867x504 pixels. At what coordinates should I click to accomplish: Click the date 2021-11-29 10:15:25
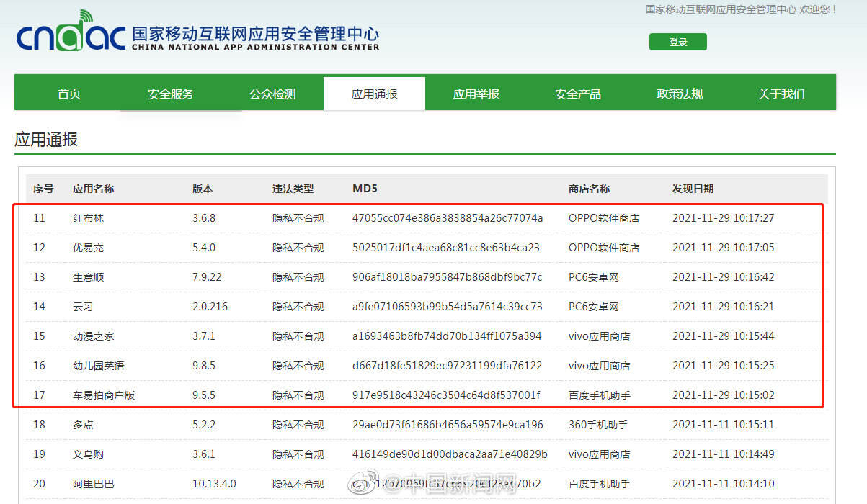tap(724, 366)
